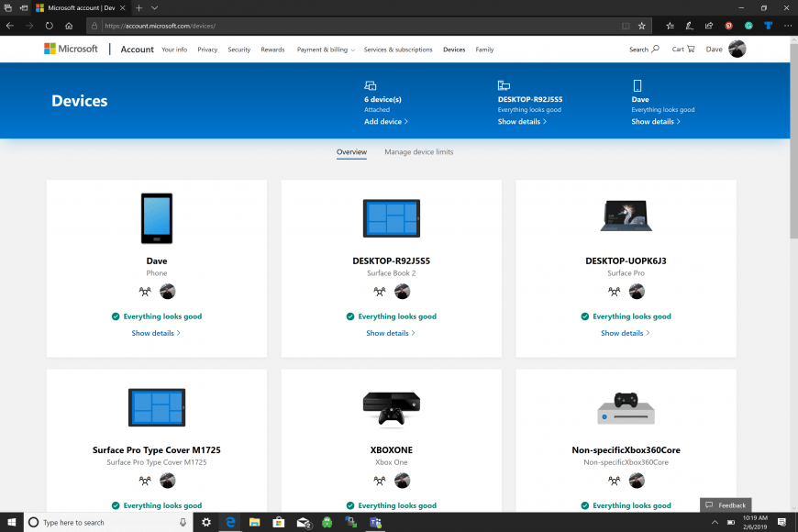Go to the Family navigation item
The width and height of the screenshot is (798, 532).
click(484, 50)
